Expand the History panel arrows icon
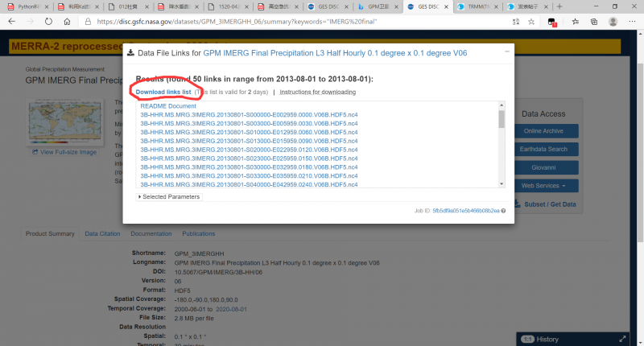644x346 pixels. pos(622,339)
